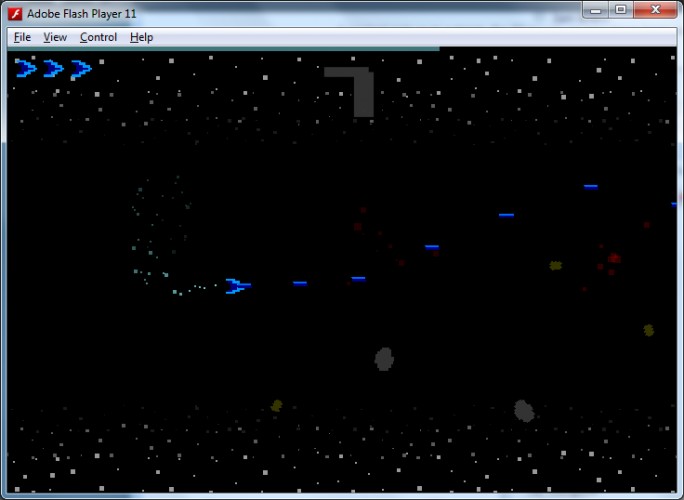Click the third blue life ship icon

[81, 68]
